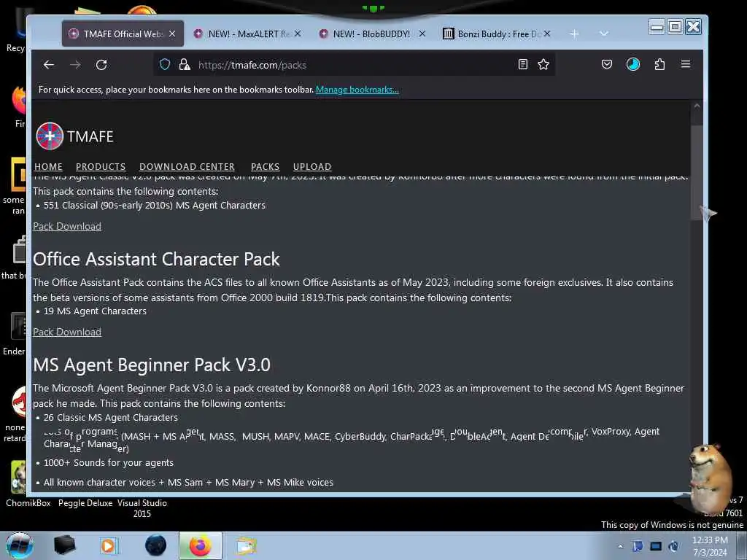Open the DOWNLOAD CENTER page
Screen dimensions: 747x560
187,167
